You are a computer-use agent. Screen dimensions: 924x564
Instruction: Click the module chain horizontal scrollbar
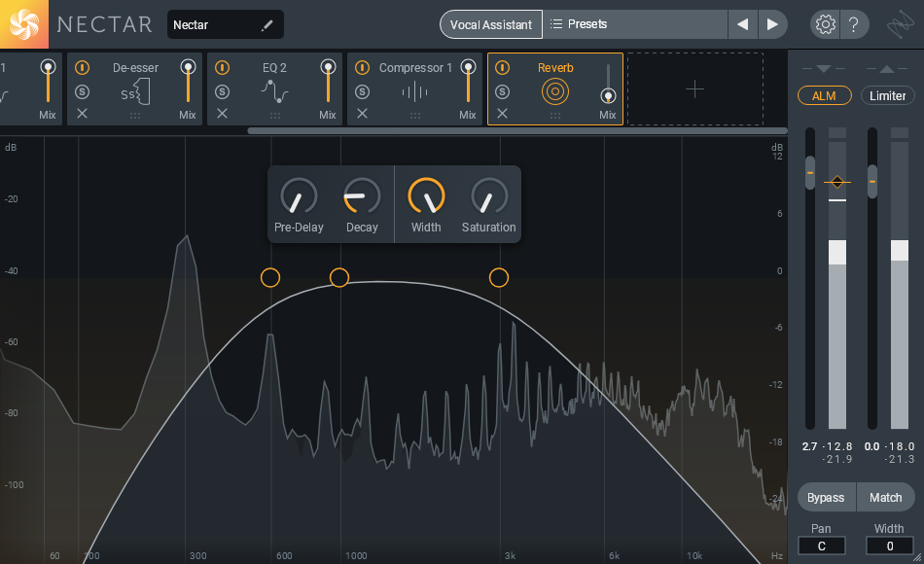coord(517,131)
